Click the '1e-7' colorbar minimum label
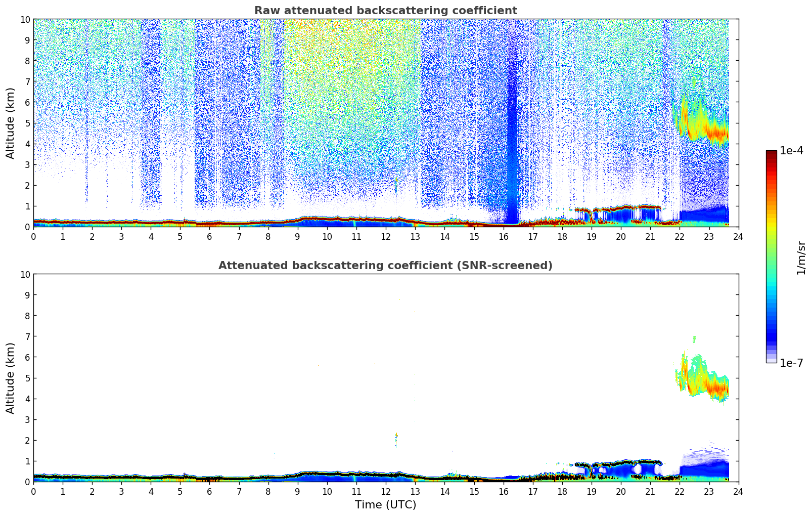Viewport: 812px width, 516px height. [x=791, y=363]
